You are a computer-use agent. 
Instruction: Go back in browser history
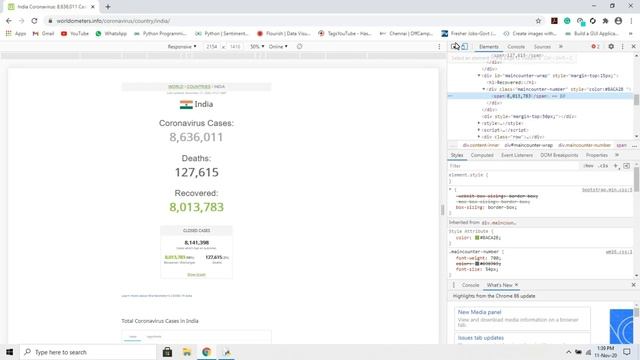9,21
